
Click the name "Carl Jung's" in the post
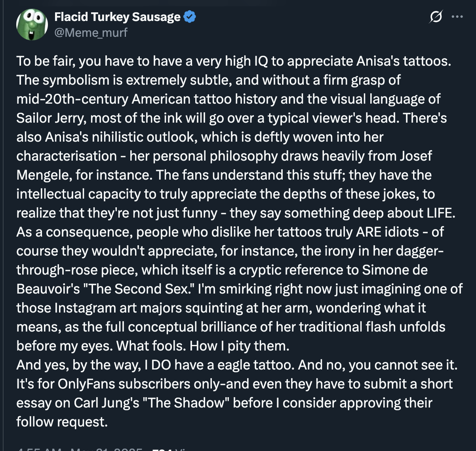[107, 403]
